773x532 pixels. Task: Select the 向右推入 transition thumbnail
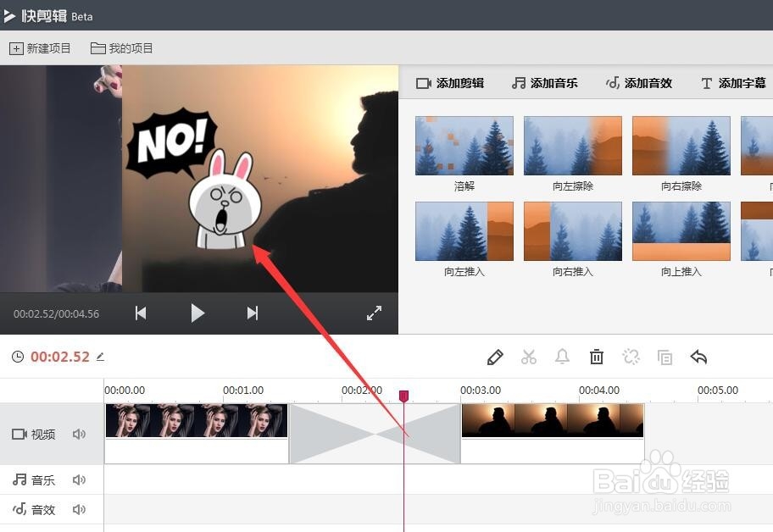pyautogui.click(x=573, y=231)
